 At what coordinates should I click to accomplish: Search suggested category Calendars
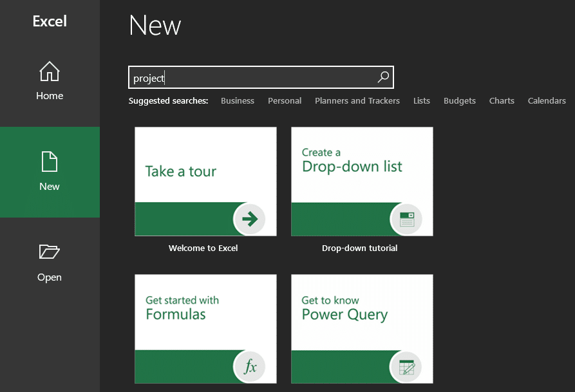pyautogui.click(x=547, y=101)
